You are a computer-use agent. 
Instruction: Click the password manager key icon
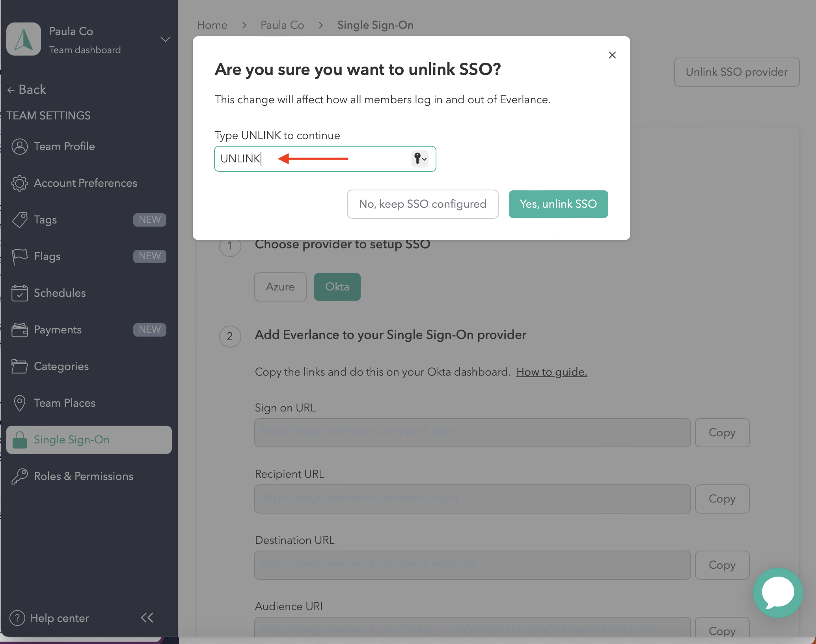pos(419,159)
